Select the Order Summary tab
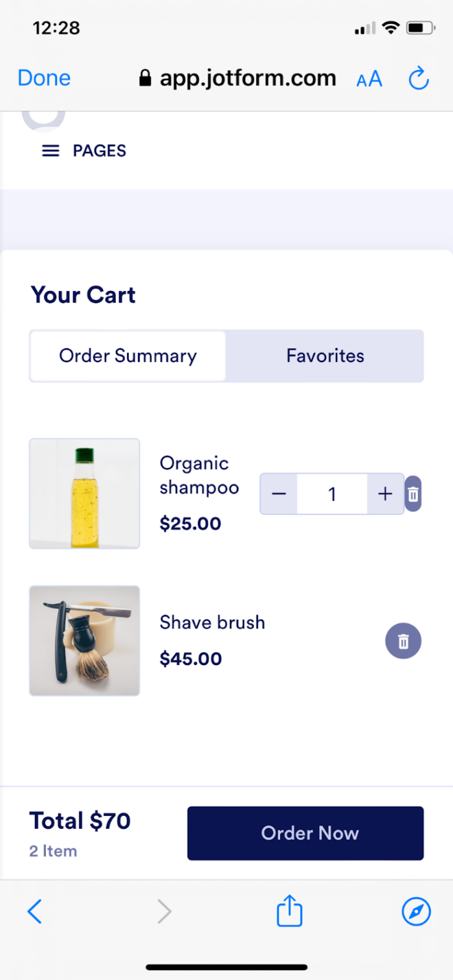Image resolution: width=453 pixels, height=980 pixels. point(128,356)
